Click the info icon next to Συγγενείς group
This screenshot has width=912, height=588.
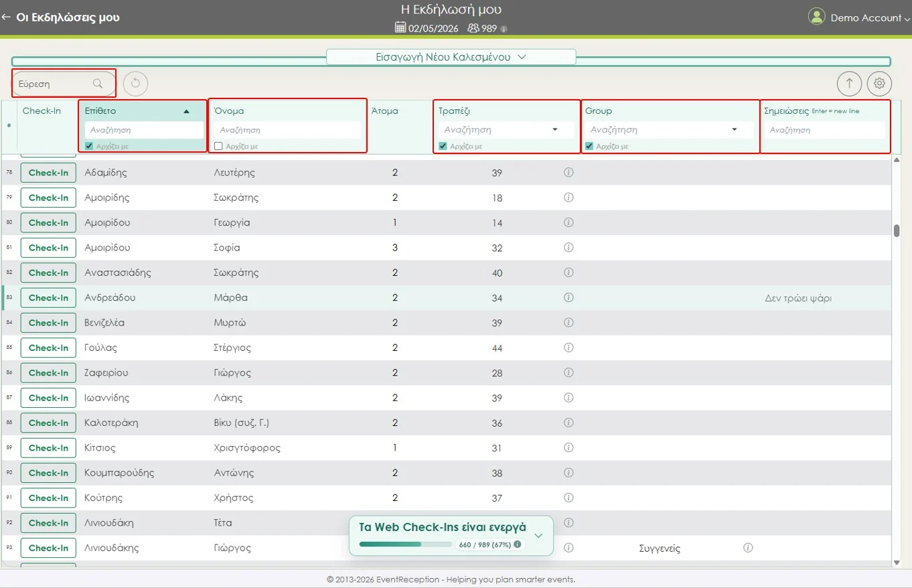[x=748, y=548]
